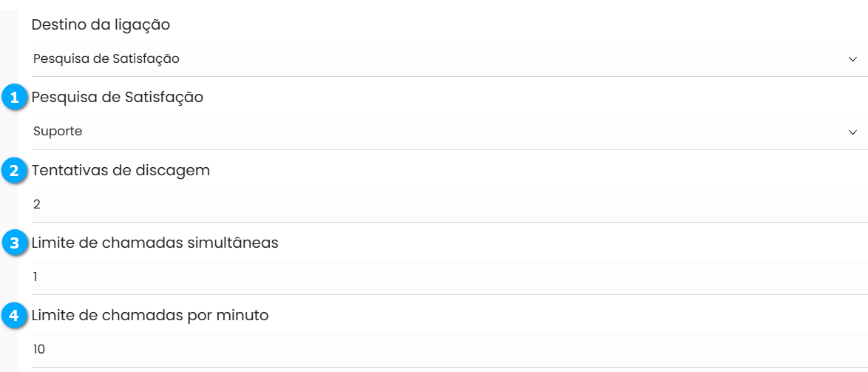Click the numbered badge 2 marker
Screen dimensions: 868x372
[x=13, y=171]
